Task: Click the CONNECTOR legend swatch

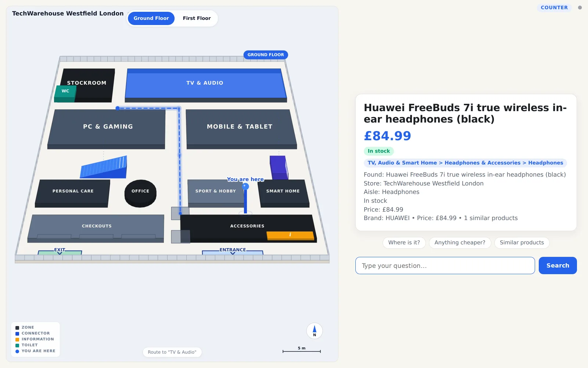Action: tap(17, 334)
